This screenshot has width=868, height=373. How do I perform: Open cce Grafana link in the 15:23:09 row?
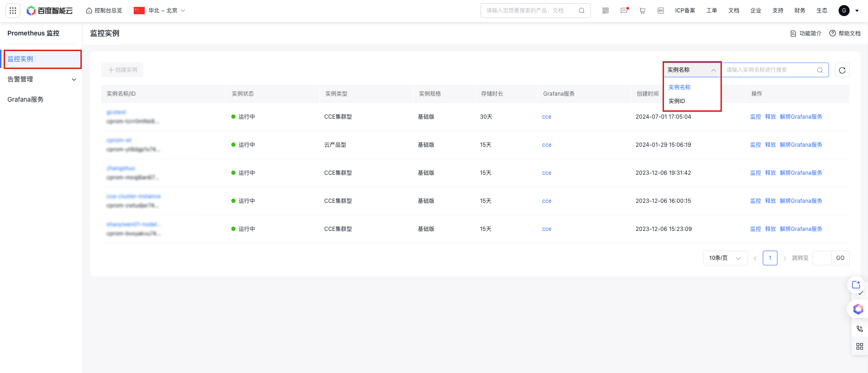pos(546,229)
